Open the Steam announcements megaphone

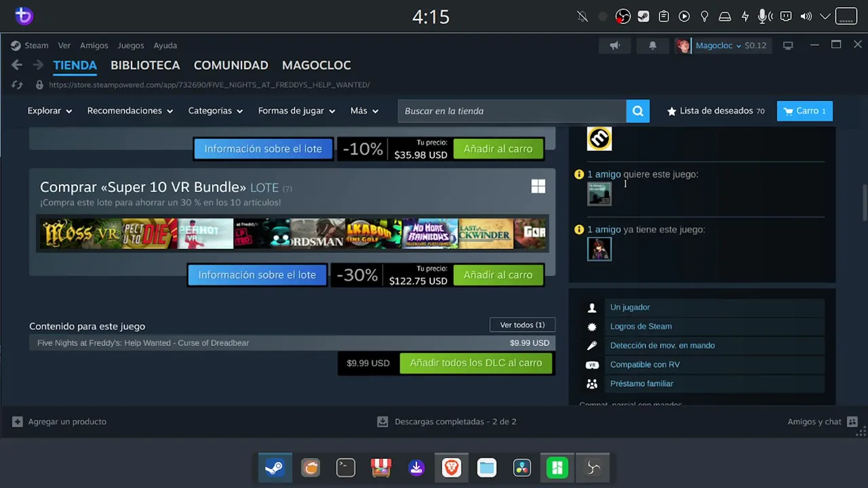pos(614,45)
